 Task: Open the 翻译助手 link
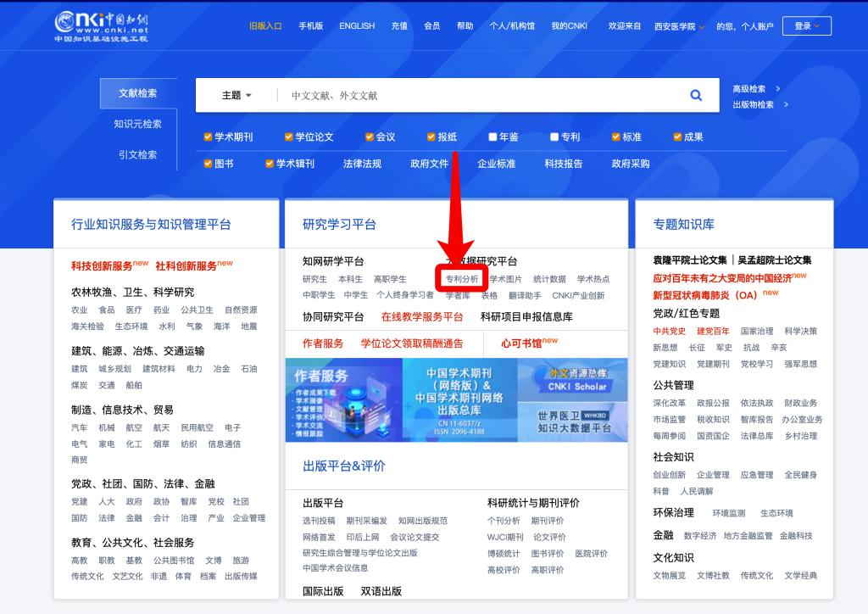click(525, 296)
